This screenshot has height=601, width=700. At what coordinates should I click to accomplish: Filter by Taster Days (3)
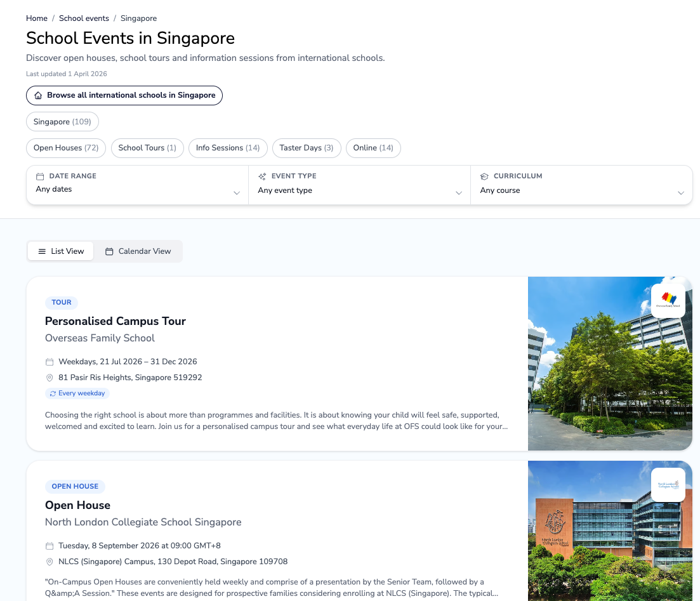point(307,148)
